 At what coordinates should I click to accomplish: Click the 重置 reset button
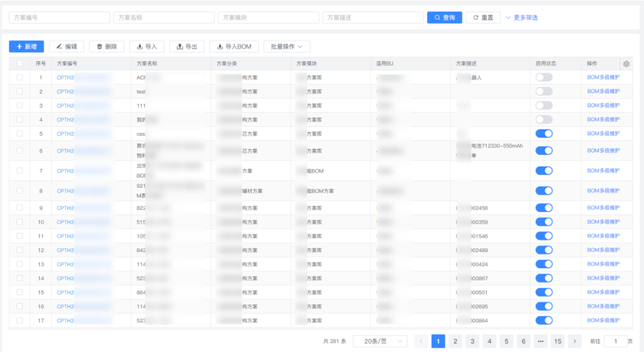click(483, 18)
